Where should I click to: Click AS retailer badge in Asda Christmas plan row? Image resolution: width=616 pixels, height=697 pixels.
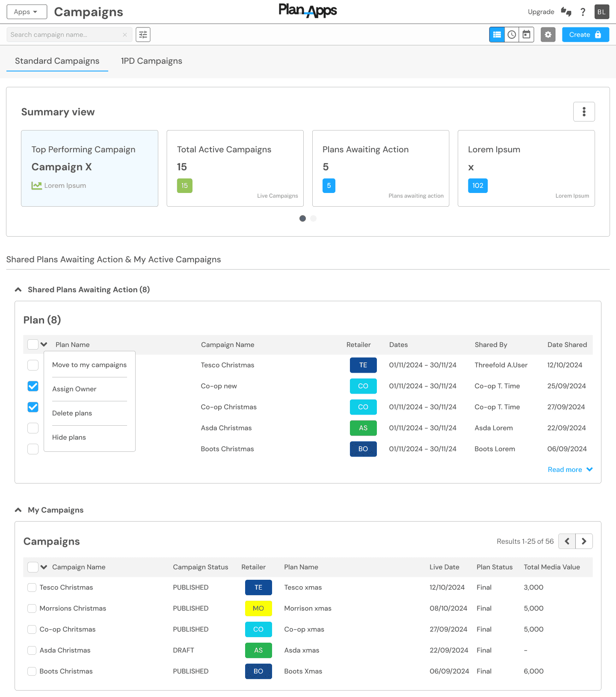point(363,428)
